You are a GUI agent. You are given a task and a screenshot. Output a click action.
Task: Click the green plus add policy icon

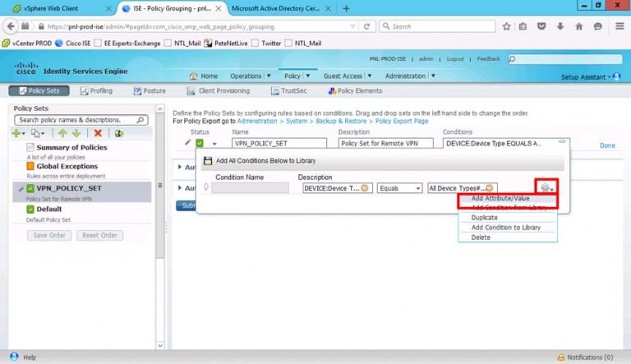pos(16,133)
